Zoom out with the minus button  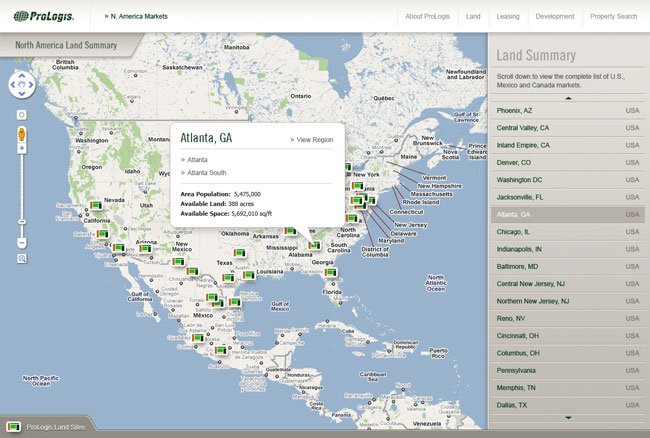pyautogui.click(x=22, y=242)
